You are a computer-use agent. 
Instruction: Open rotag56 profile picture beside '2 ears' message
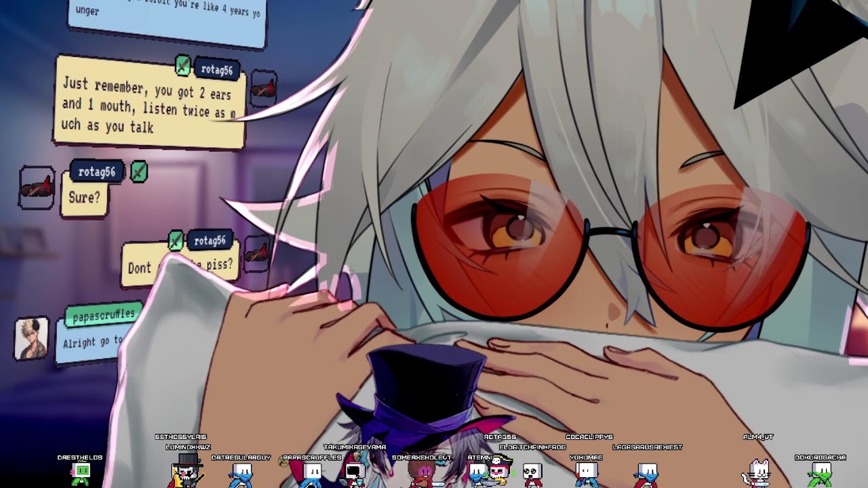[x=264, y=88]
